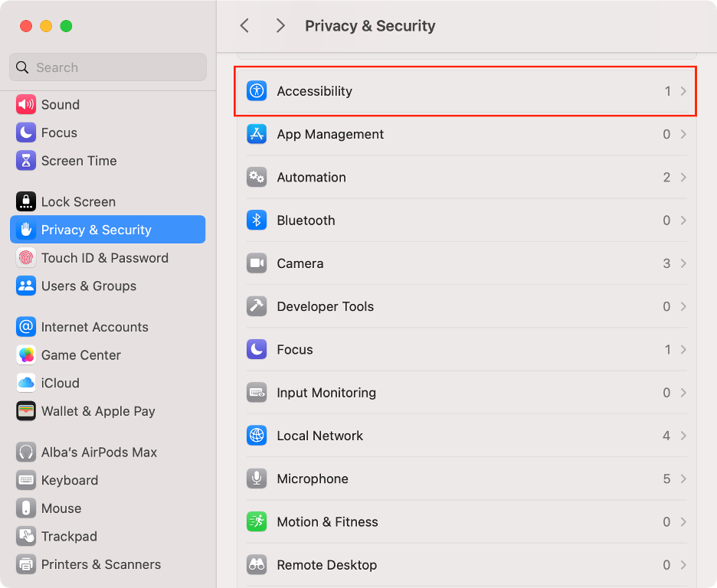Click the Local Network globe icon
The height and width of the screenshot is (588, 717).
pyautogui.click(x=258, y=436)
